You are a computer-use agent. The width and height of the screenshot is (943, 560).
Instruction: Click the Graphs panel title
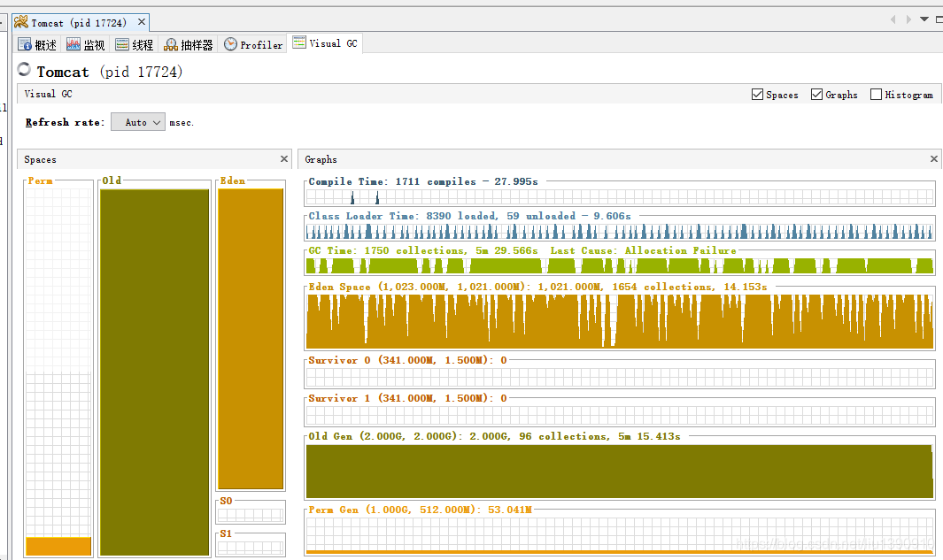click(x=321, y=159)
